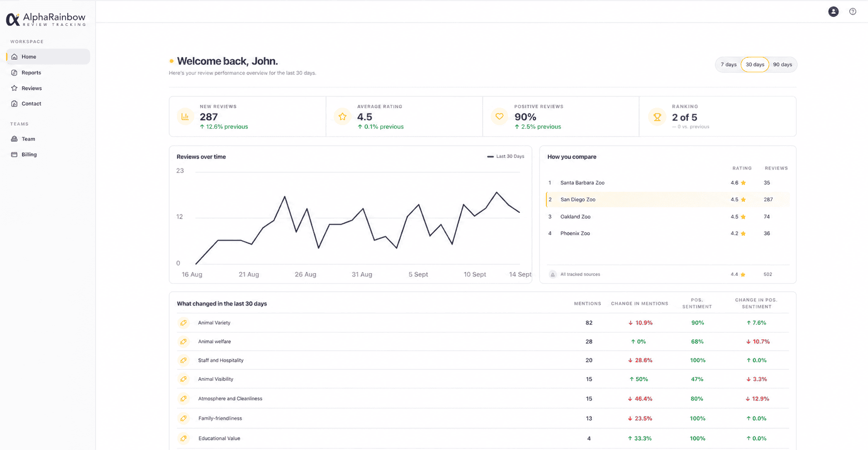Click the tag icon beside Animal Visibility
The height and width of the screenshot is (450, 868).
tap(183, 379)
